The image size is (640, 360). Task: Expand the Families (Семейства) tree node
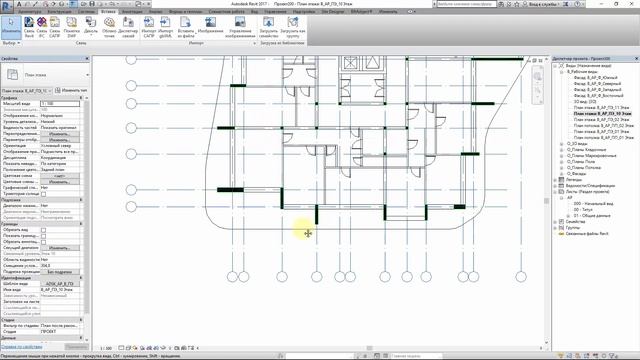(555, 222)
